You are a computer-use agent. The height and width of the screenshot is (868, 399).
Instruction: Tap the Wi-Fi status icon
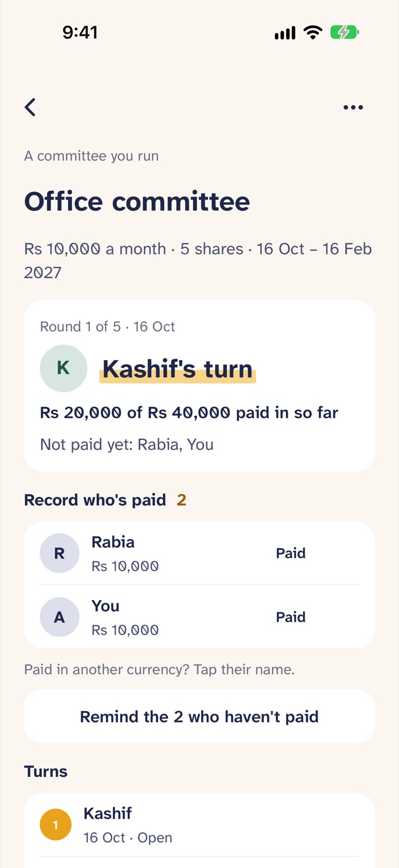[x=313, y=33]
